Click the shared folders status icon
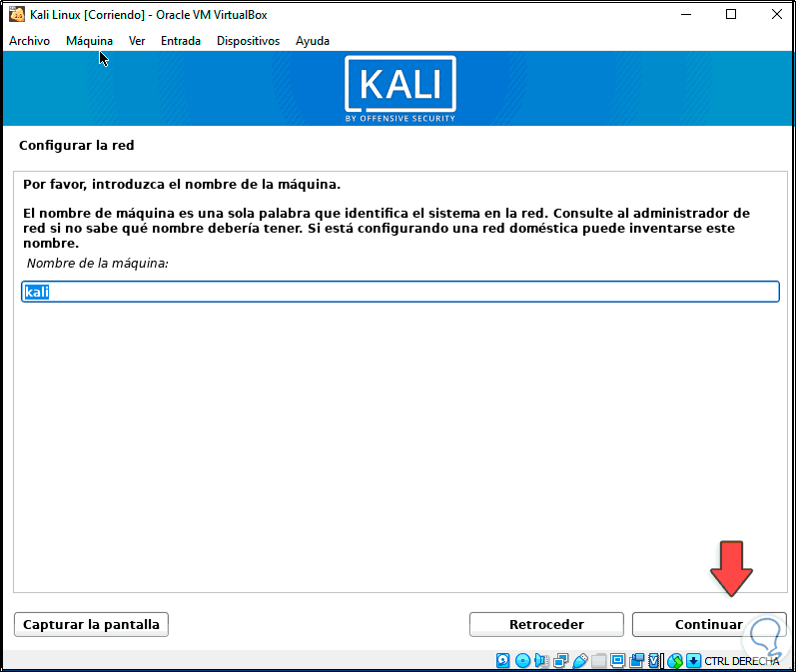This screenshot has height=672, width=796. (599, 660)
